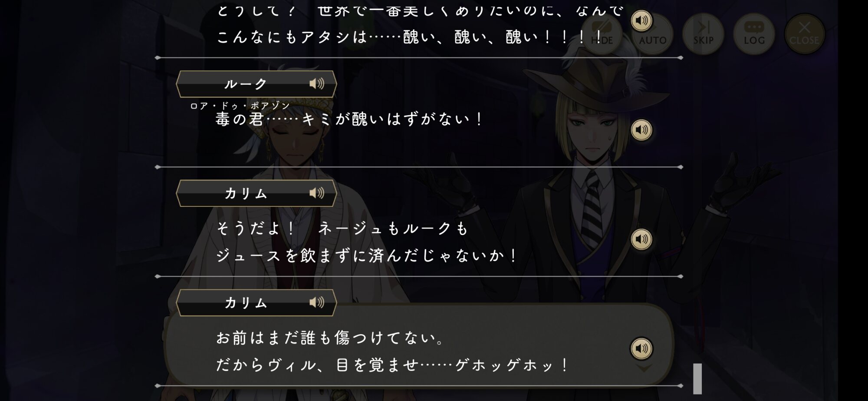Select the first カリム name plate

(256, 193)
